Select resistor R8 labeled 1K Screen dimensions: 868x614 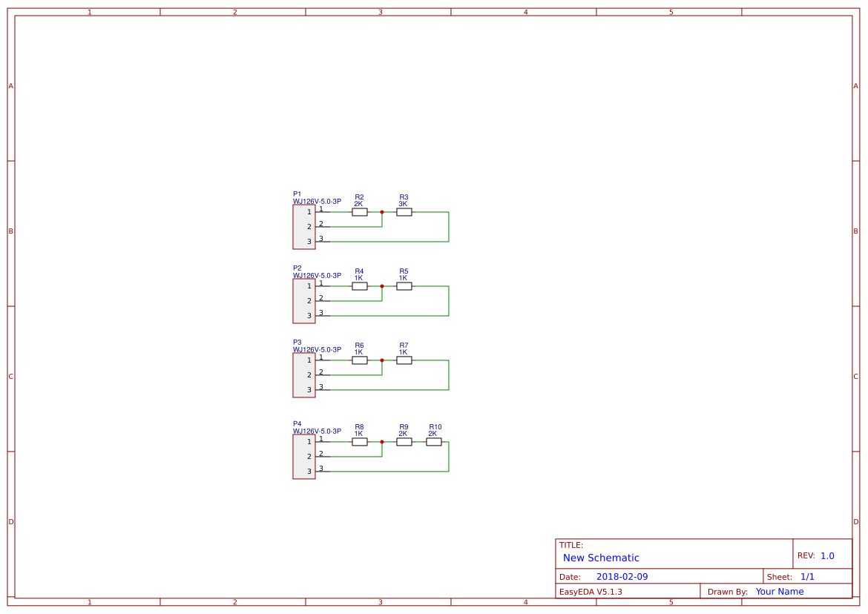[359, 441]
